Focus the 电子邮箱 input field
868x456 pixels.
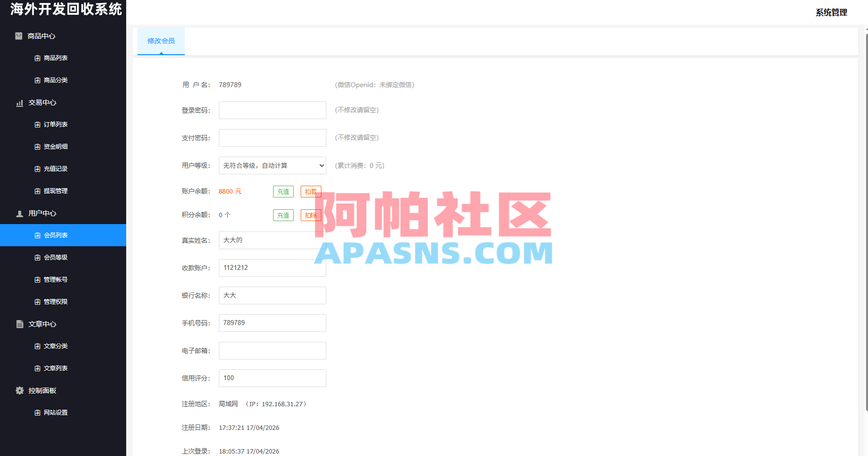[273, 351]
